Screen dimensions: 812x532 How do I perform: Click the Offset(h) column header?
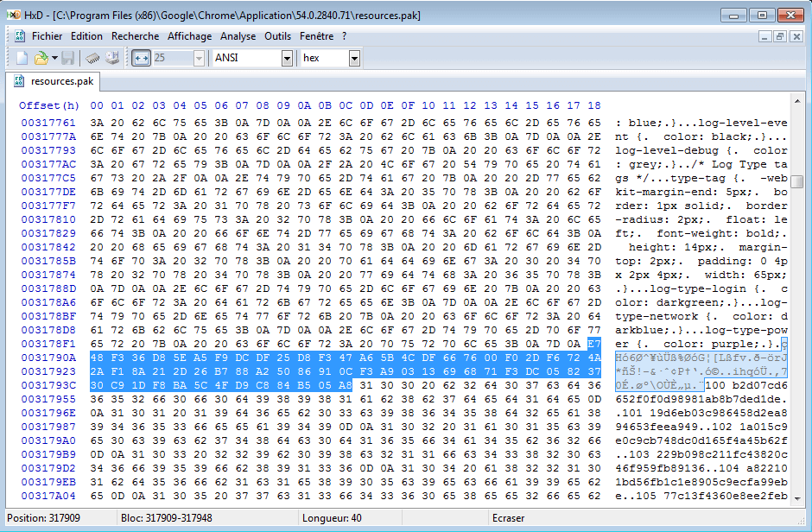coord(49,105)
